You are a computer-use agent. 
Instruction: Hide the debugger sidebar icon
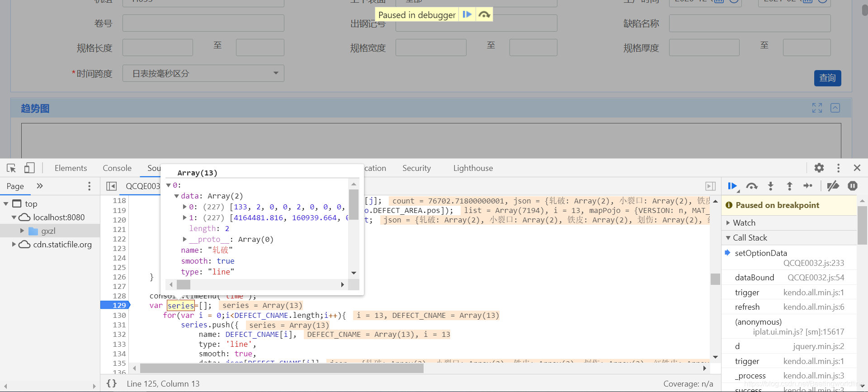710,186
